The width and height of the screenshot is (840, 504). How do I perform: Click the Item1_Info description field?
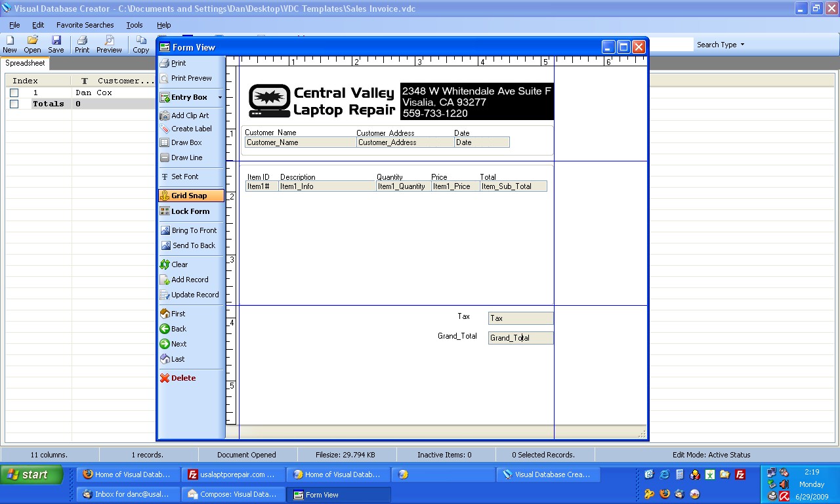pos(327,186)
